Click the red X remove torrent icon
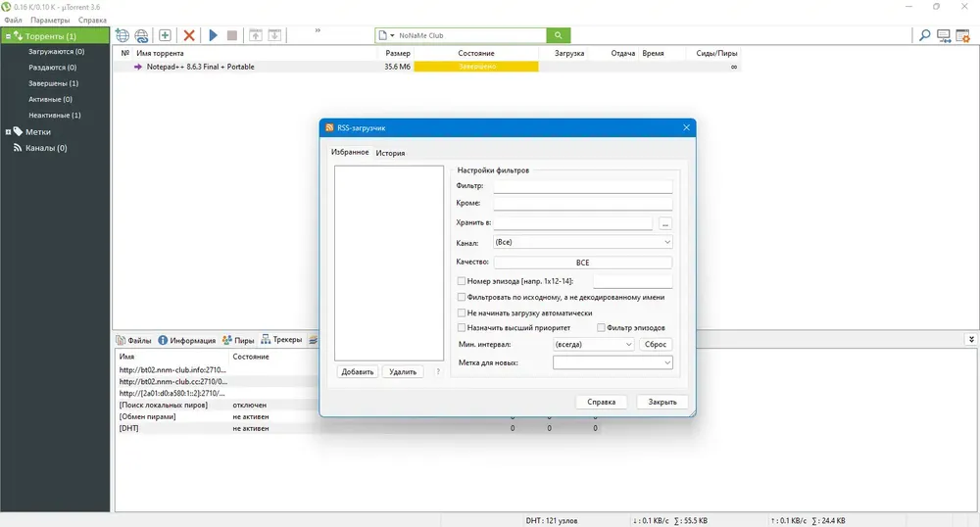Viewport: 980px width, 527px height. tap(189, 35)
